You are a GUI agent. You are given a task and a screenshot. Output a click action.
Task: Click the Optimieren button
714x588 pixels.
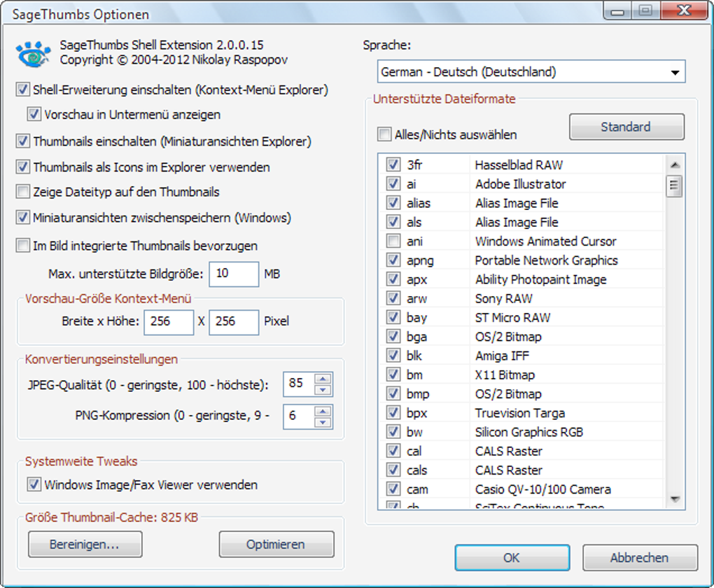coord(276,545)
